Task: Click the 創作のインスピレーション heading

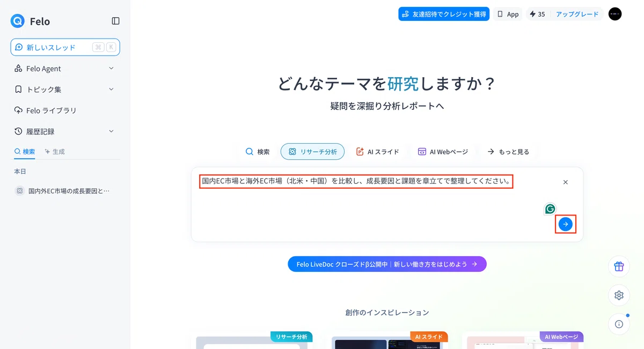Action: point(387,313)
